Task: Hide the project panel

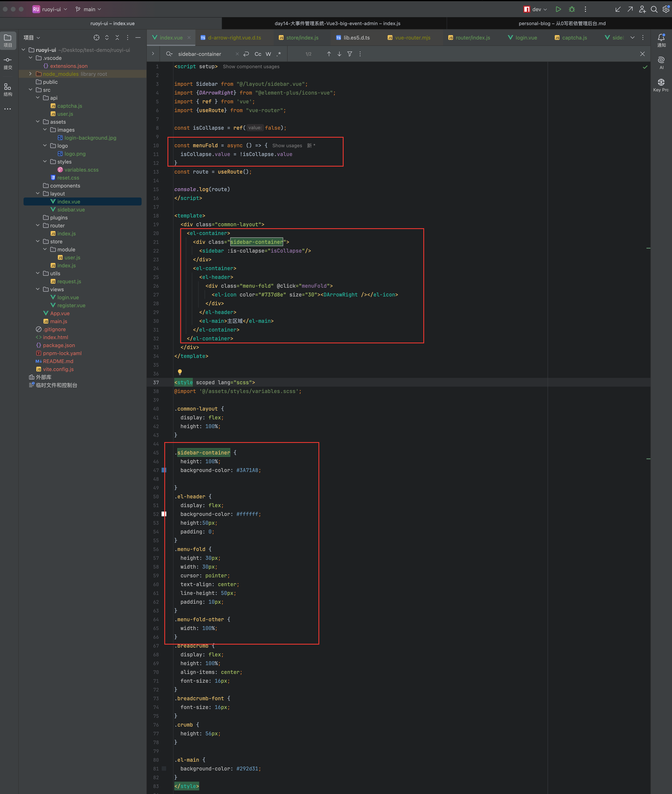Action: [138, 37]
